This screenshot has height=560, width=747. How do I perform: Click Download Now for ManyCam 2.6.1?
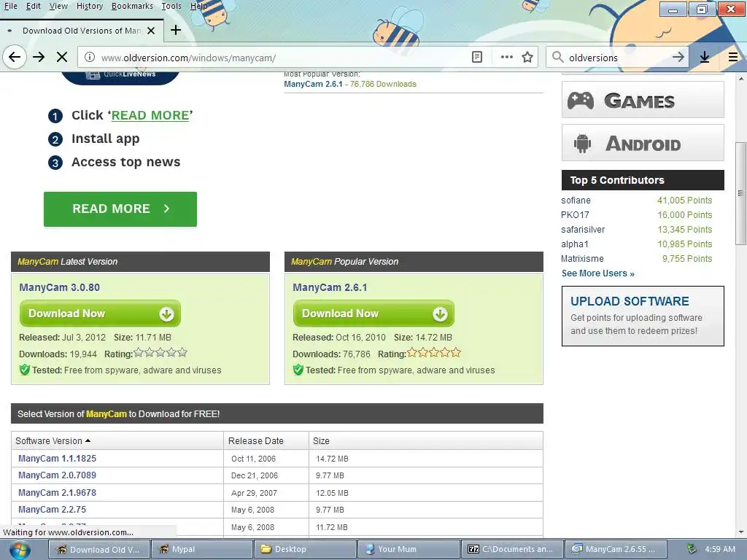[373, 314]
